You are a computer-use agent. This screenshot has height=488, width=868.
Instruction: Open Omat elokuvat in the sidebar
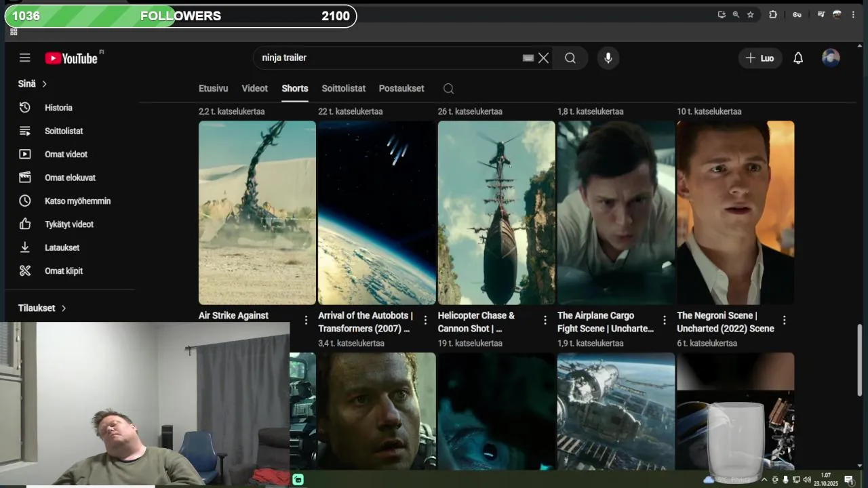tap(71, 178)
